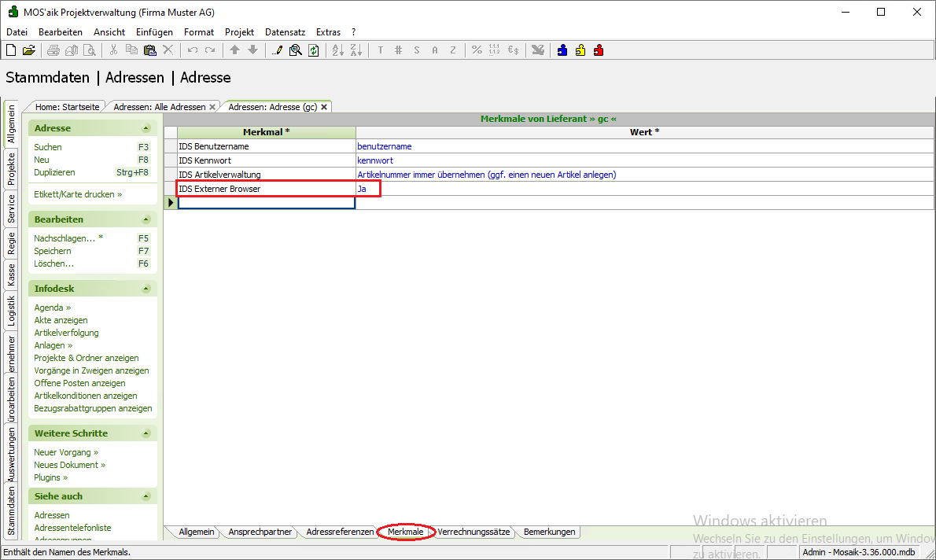Collapse the Bearbeiten sidebar section

click(146, 219)
